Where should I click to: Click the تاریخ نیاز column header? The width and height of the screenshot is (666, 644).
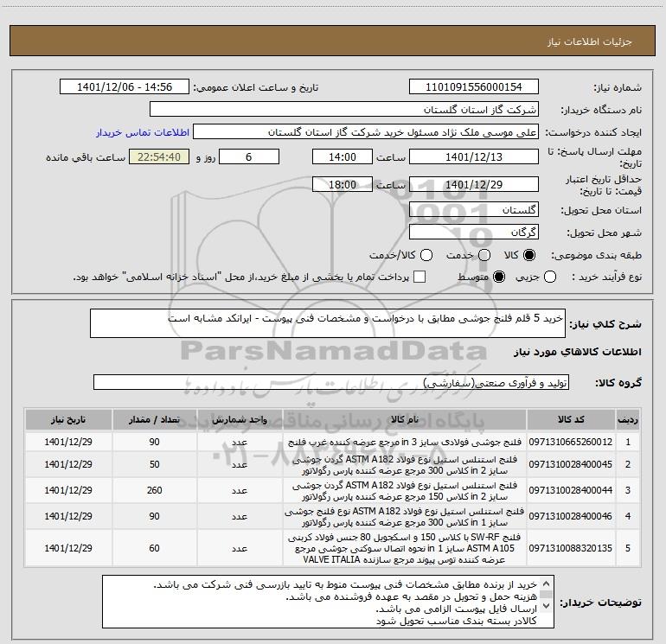click(68, 420)
